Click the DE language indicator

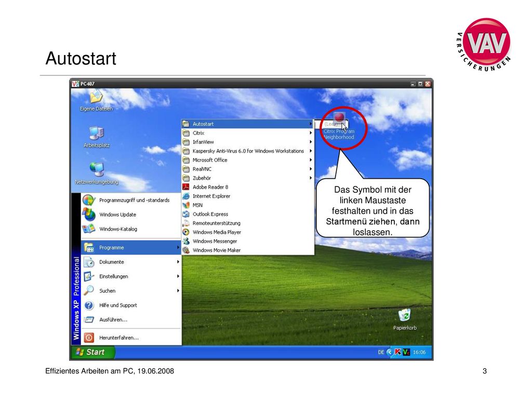click(381, 353)
